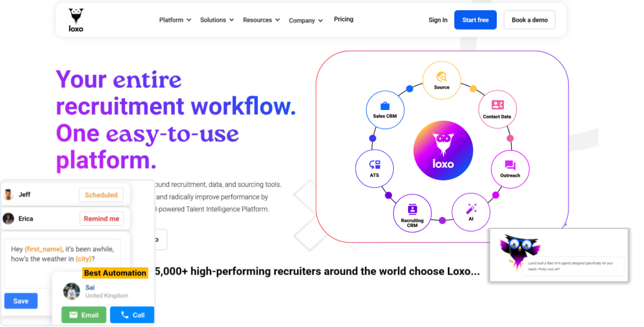644x327 pixels.
Task: Click the Book a demo button
Action: (530, 19)
